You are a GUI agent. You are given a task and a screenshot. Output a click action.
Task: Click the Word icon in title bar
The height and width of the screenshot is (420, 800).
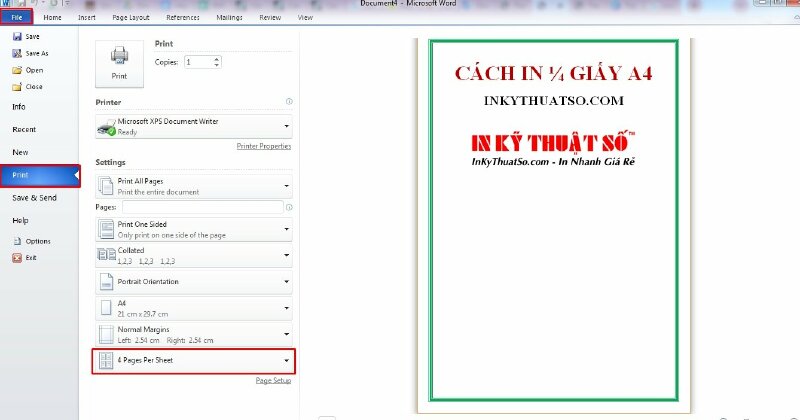pyautogui.click(x=6, y=3)
